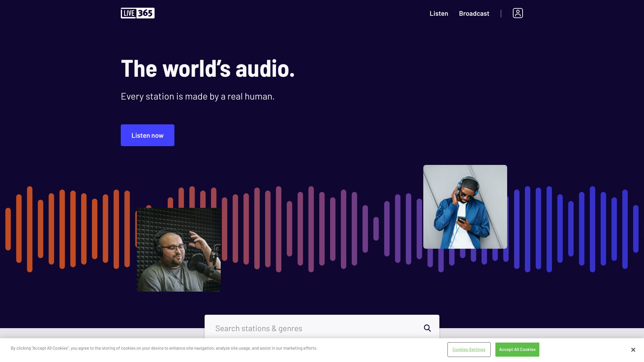Click "The world's audio." headline
The height and width of the screenshot is (362, 644).
[208, 69]
